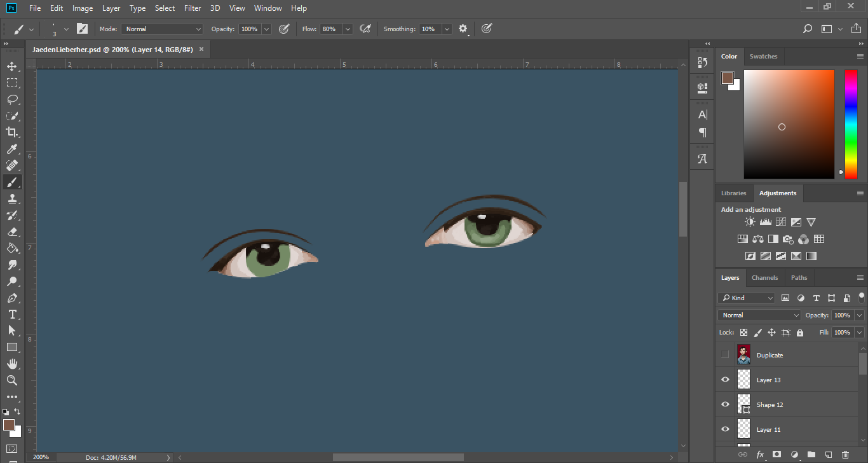Toggle pressure for opacity
Viewport: 868px width, 463px height.
click(x=284, y=29)
